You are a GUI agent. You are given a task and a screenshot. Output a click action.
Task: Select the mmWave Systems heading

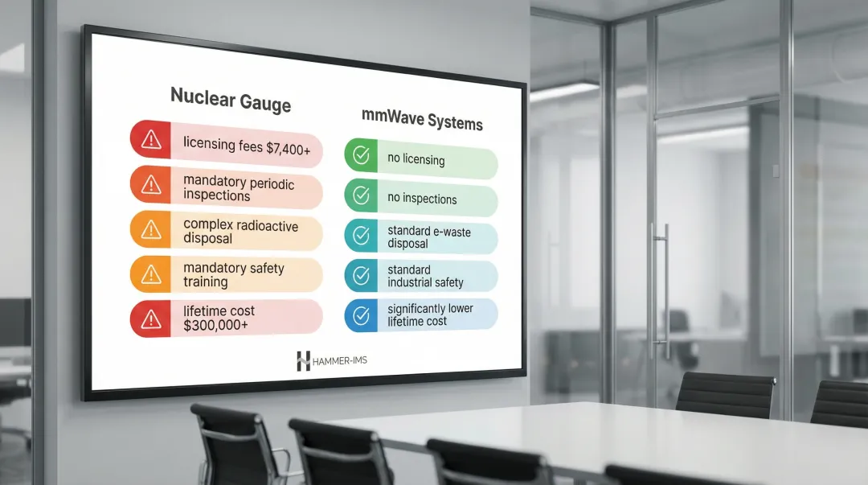click(x=421, y=122)
